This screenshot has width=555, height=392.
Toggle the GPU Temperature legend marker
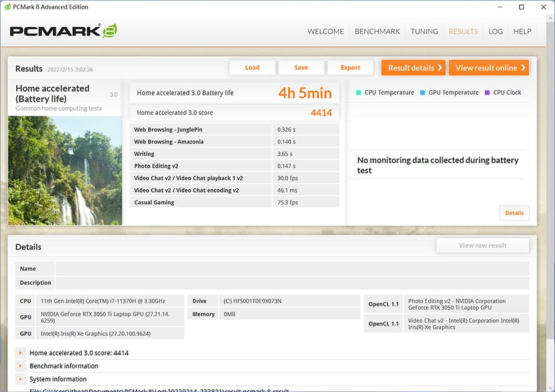[x=423, y=93]
